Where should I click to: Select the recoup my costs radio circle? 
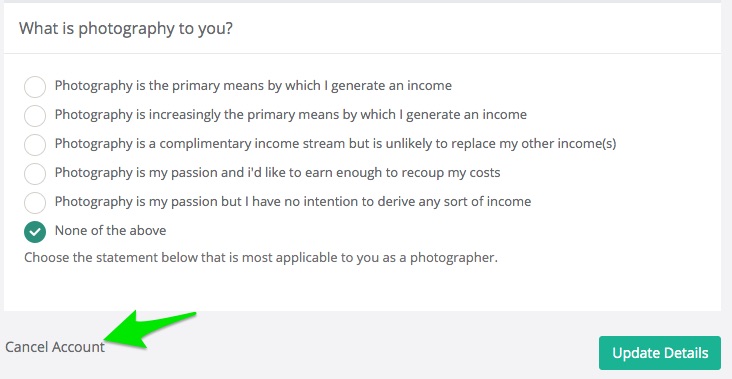pos(35,173)
